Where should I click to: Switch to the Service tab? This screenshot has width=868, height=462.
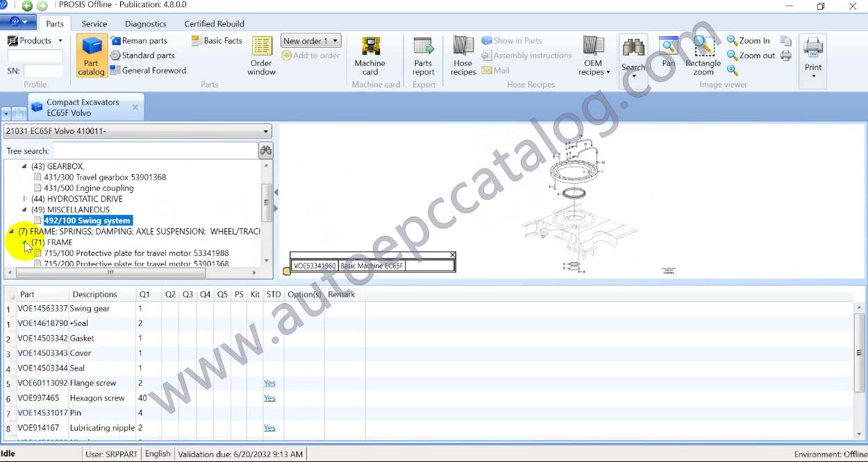coord(94,24)
